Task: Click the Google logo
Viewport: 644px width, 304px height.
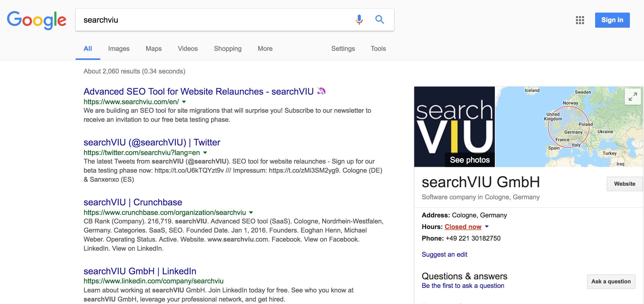Action: [37, 20]
